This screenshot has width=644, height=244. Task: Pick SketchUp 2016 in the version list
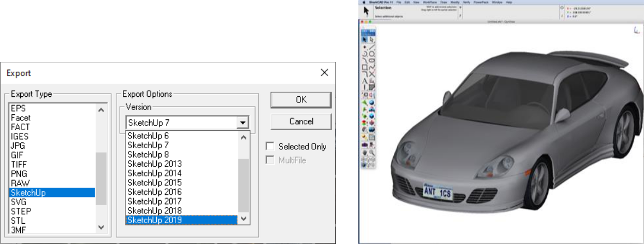[181, 192]
